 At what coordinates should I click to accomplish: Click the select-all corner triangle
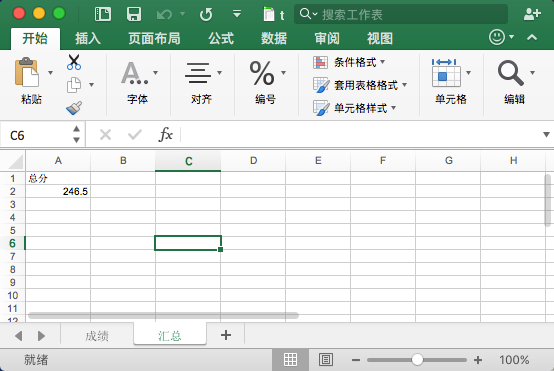(x=16, y=161)
